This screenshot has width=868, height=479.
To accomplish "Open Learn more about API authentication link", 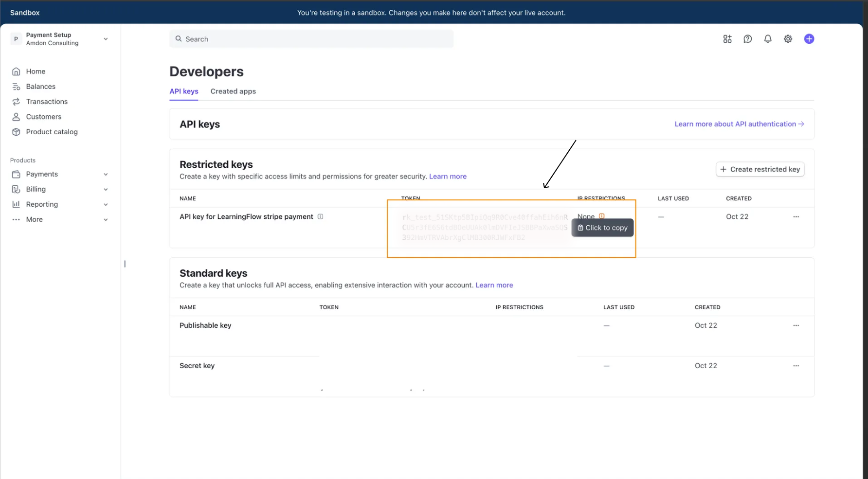I will (x=738, y=124).
